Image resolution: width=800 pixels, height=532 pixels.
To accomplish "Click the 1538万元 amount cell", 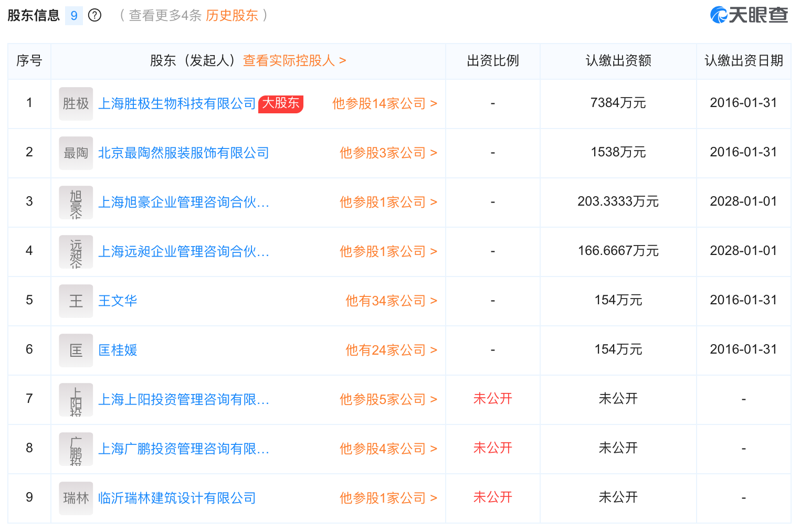I will click(618, 152).
